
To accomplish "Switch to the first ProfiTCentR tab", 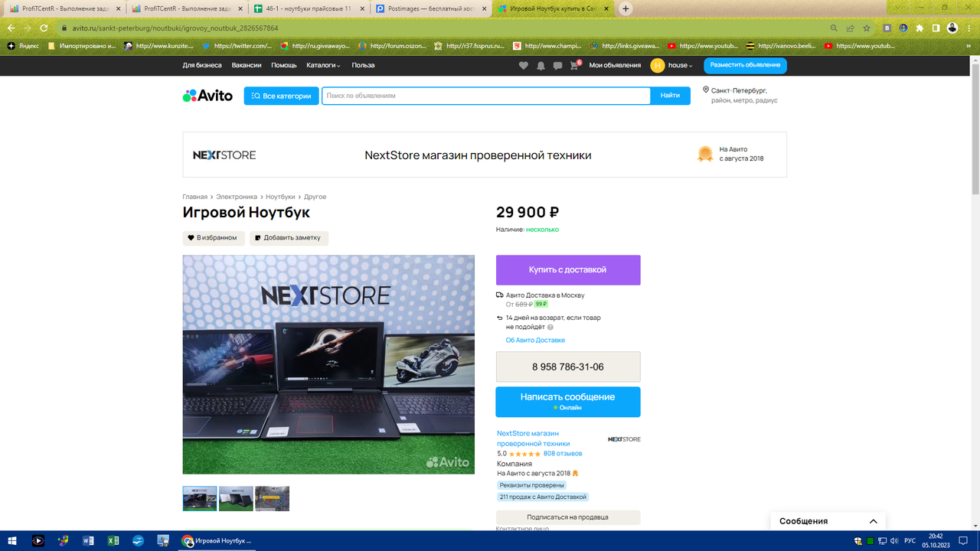I will click(65, 9).
